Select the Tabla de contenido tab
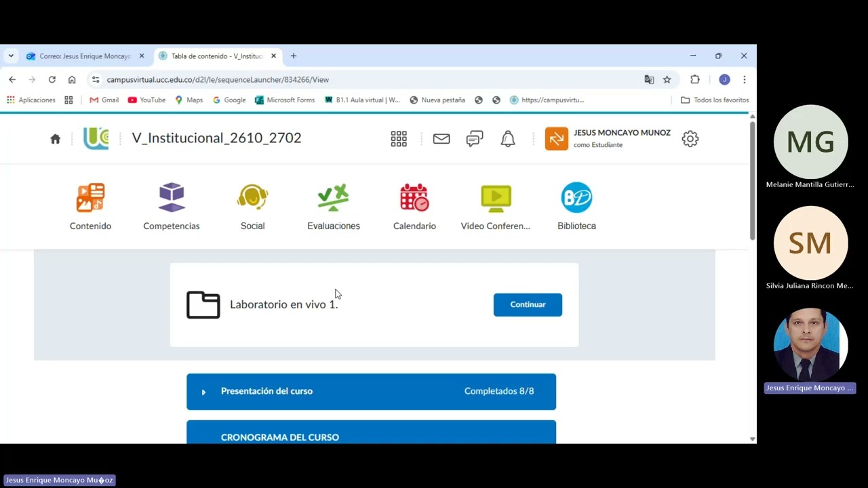 [x=217, y=56]
